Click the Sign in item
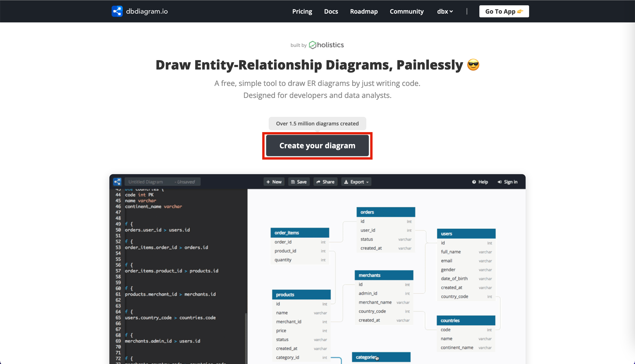Screen dimensions: 635x364 point(507,182)
